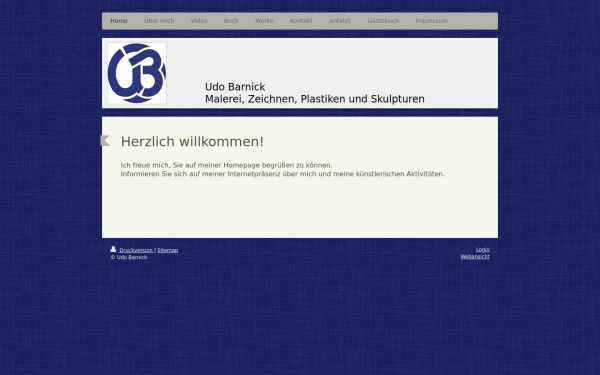Switch to Webansicht link
The height and width of the screenshot is (375, 600).
coord(475,257)
